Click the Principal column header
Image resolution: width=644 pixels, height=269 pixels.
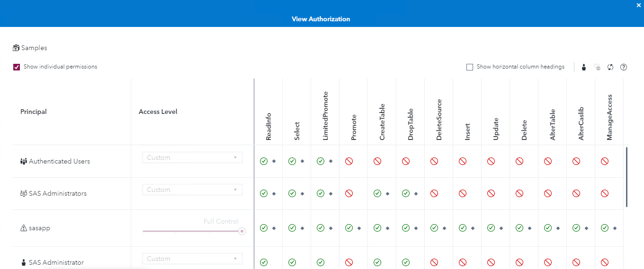[34, 112]
